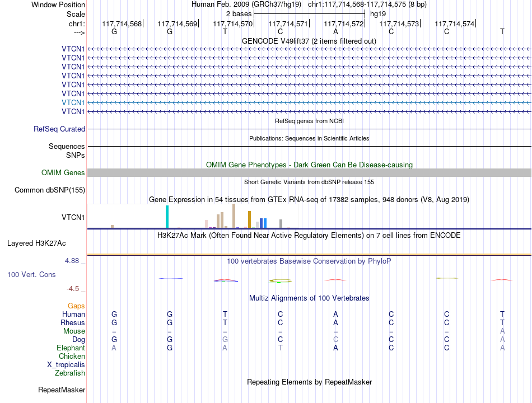Click Multiz Alignments of 100 Vertebrates title
Viewport: 532px width, 403px height.
tap(309, 298)
